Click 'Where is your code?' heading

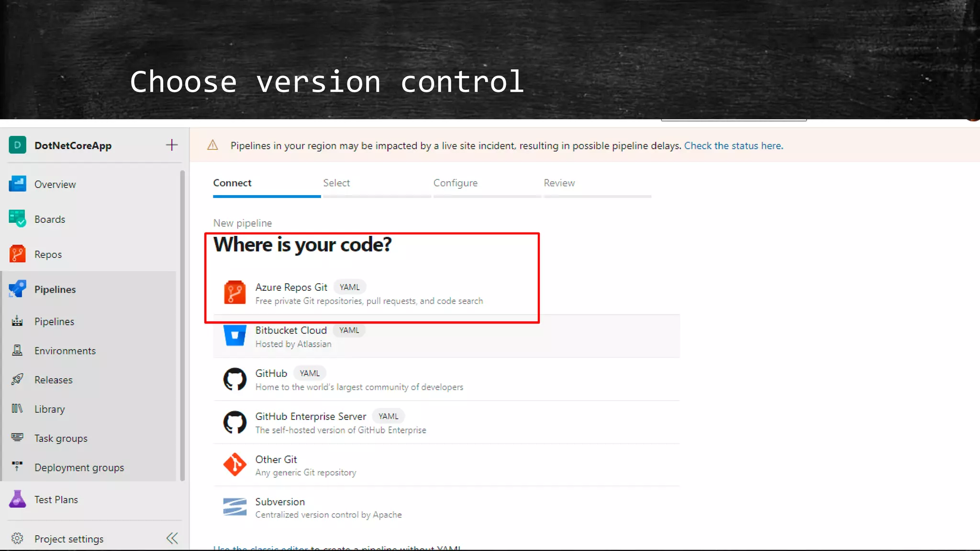[302, 244]
